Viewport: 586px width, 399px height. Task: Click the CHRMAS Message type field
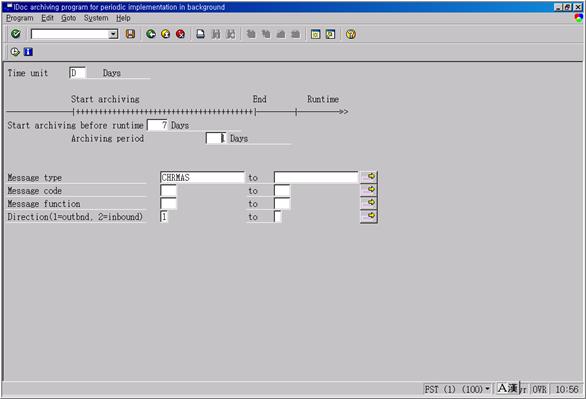(x=202, y=177)
